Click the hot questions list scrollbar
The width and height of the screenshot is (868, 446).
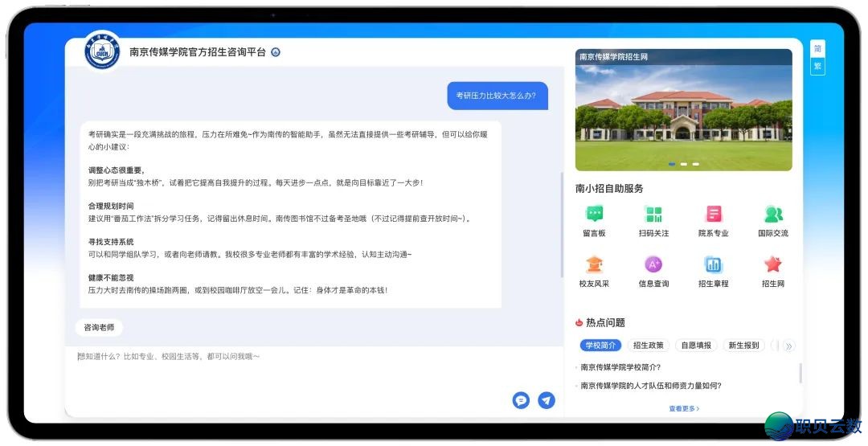[x=800, y=373]
